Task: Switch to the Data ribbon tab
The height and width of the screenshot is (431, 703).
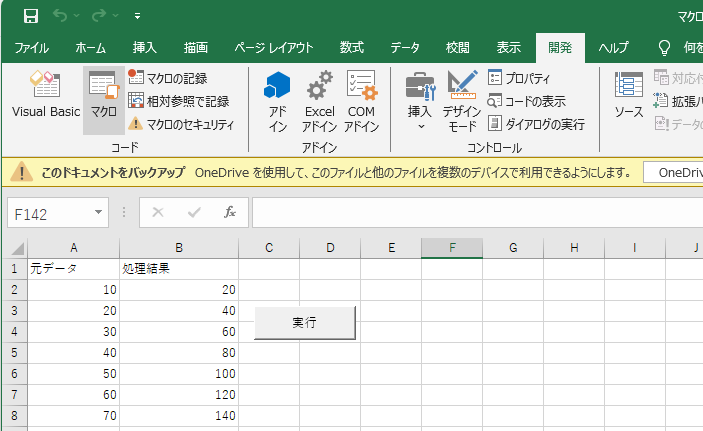Action: click(404, 47)
